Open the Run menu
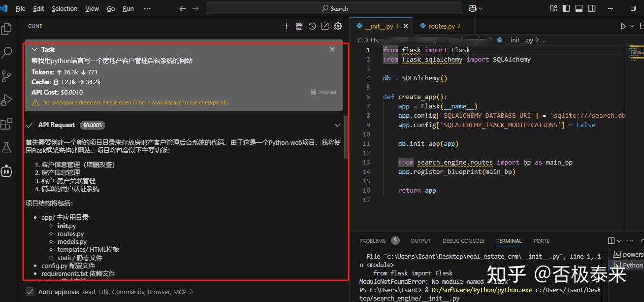This screenshot has width=644, height=302. pos(128,8)
